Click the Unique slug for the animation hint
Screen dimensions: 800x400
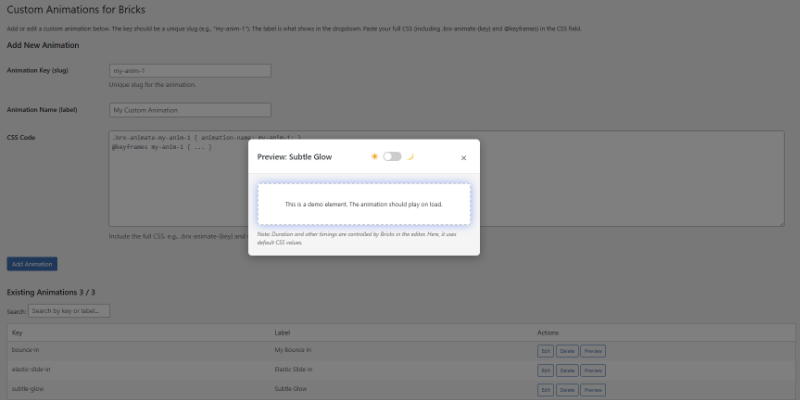coord(152,85)
